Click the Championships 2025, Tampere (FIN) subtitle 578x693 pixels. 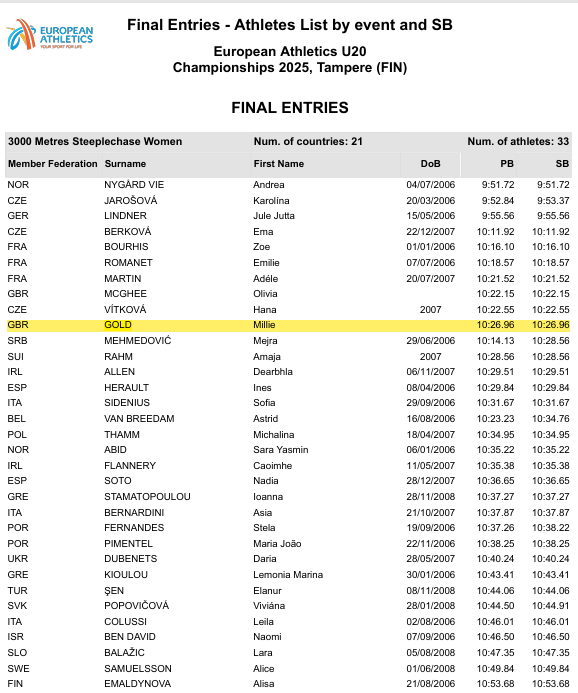pos(290,68)
